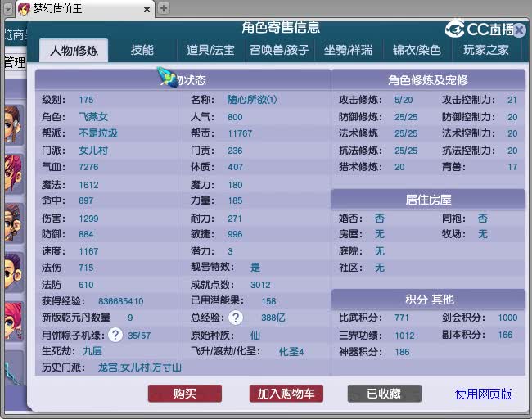Open the 锦衣/染色 tab
532x419 pixels.
[417, 50]
